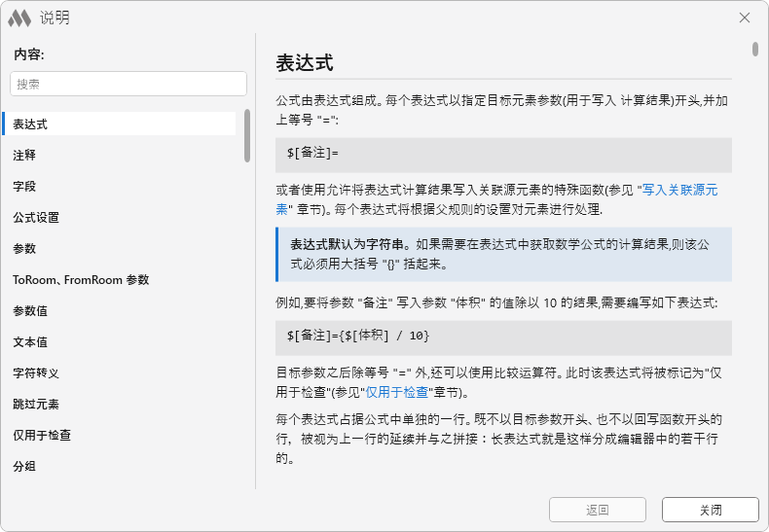
Task: Open the 字符转义 topic
Action: tap(119, 372)
